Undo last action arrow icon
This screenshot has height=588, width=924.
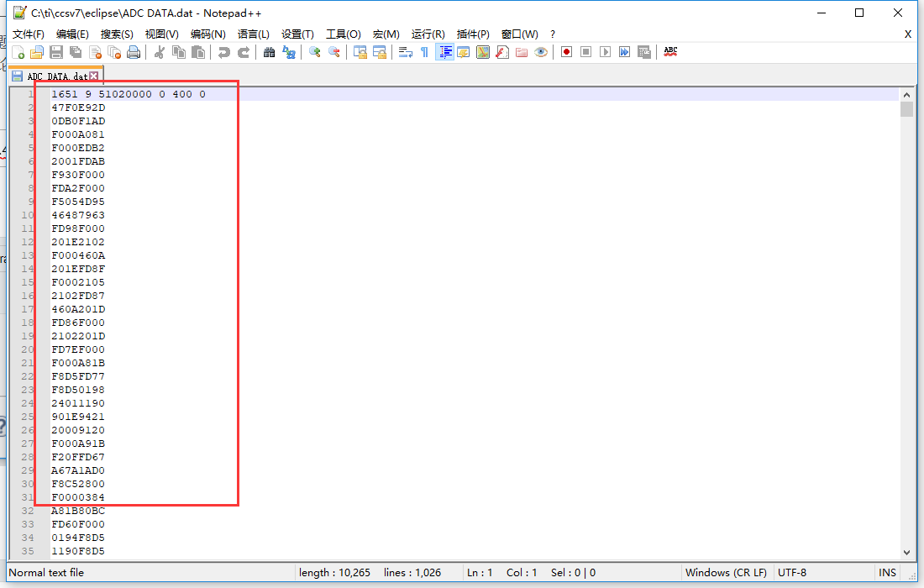point(224,52)
